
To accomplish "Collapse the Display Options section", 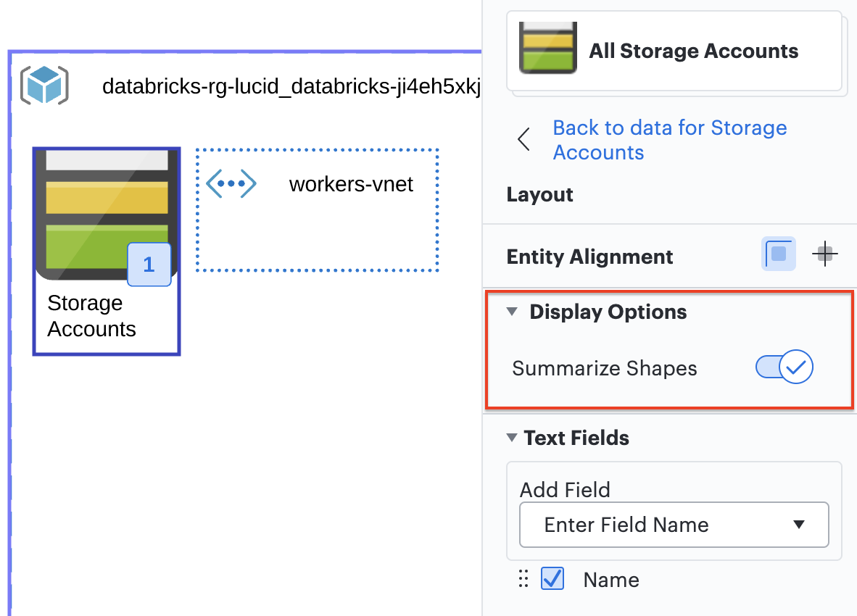I will (513, 312).
